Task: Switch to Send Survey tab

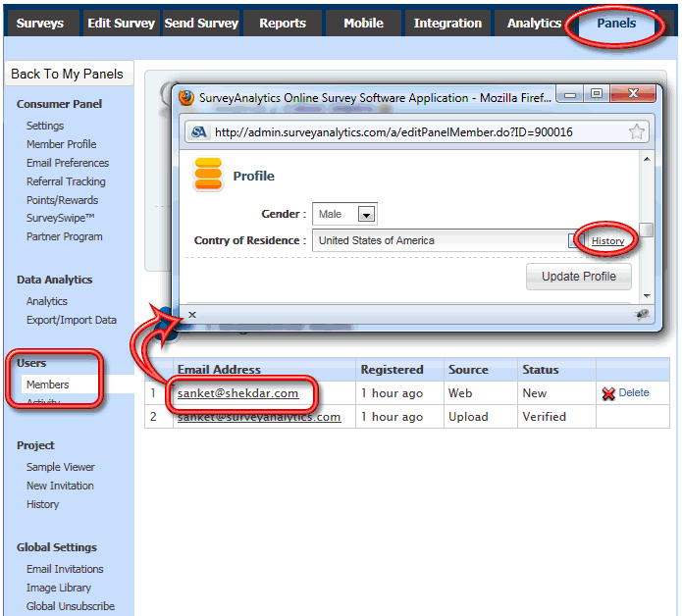Action: tap(201, 23)
